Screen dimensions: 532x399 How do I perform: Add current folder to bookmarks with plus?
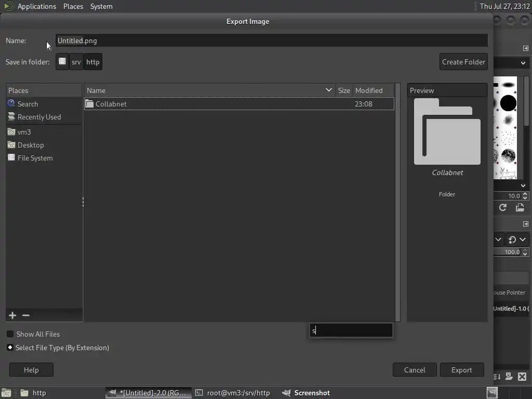point(12,315)
